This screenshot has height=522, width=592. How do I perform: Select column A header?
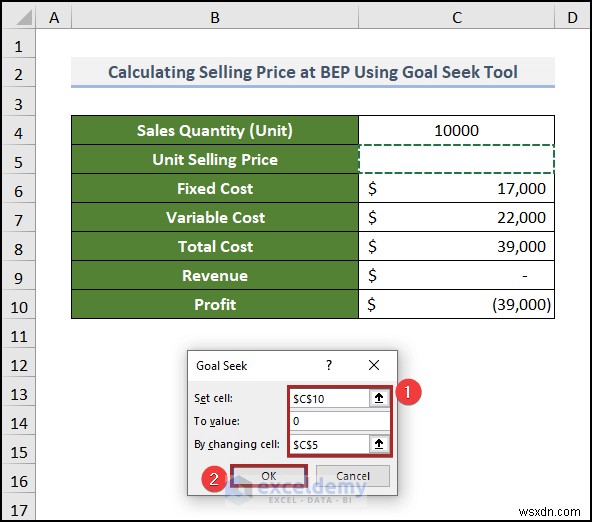click(x=54, y=17)
